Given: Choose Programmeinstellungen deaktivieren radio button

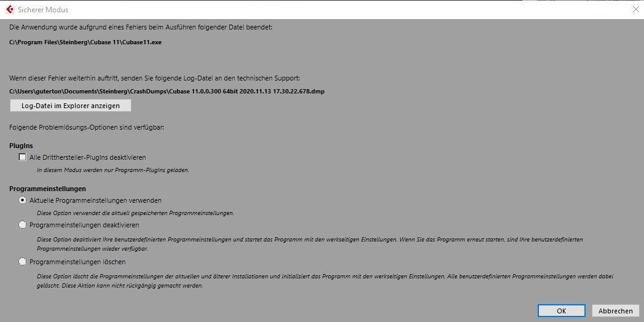Looking at the screenshot, I should 23,225.
